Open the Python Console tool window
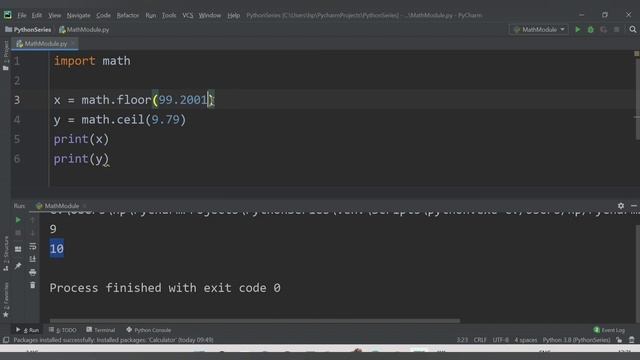The image size is (640, 360). (x=149, y=330)
